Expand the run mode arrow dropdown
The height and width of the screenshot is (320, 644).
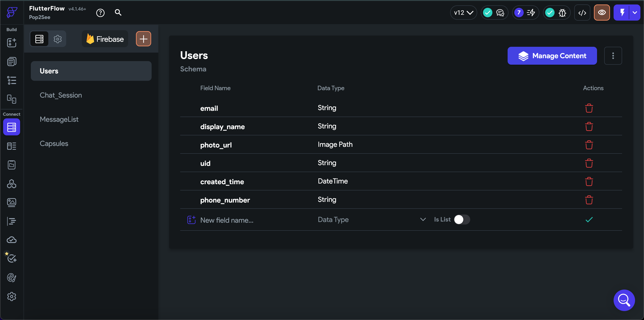click(635, 13)
